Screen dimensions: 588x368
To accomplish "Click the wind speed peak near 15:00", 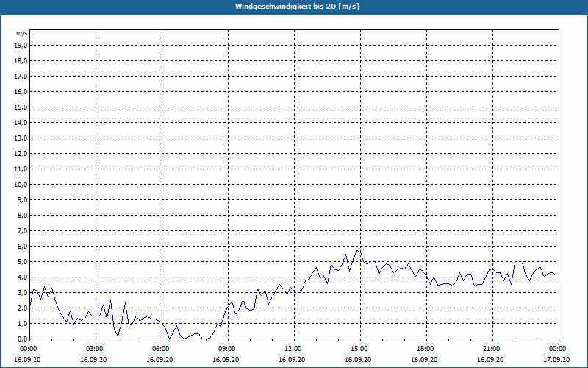I will (x=358, y=251).
